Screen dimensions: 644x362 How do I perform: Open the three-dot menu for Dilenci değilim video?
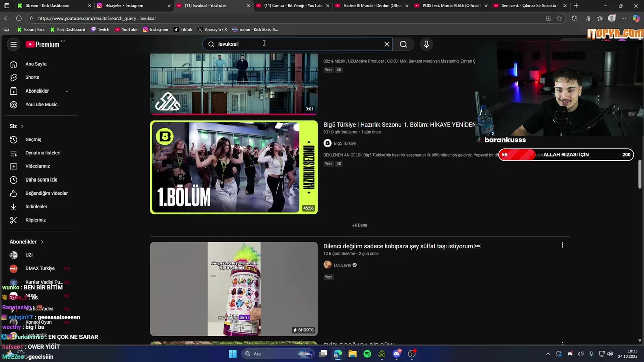click(x=562, y=245)
